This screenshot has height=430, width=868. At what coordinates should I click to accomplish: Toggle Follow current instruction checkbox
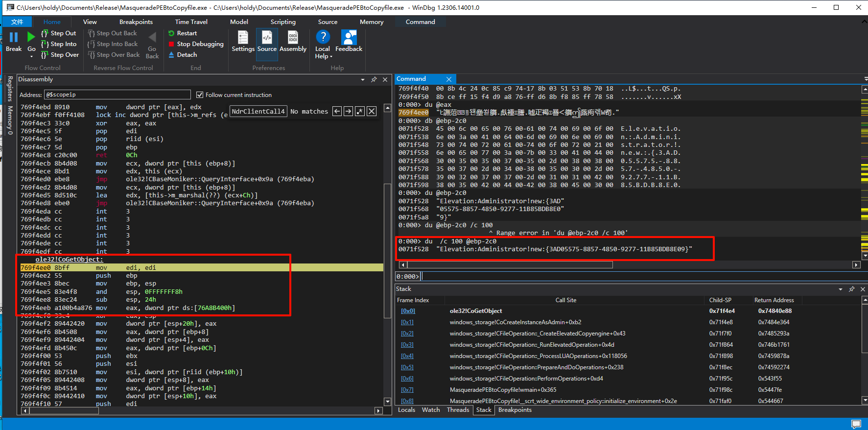(x=199, y=95)
